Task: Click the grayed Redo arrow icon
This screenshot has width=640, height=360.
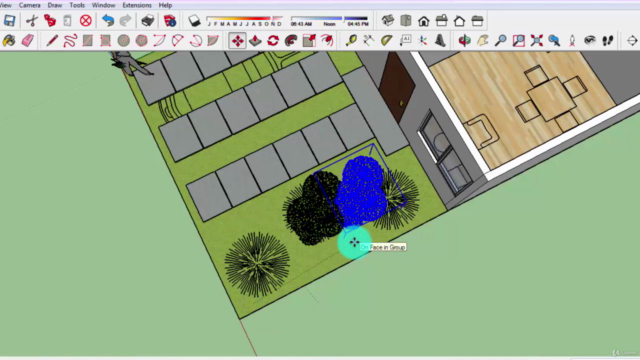Action: pyautogui.click(x=125, y=20)
